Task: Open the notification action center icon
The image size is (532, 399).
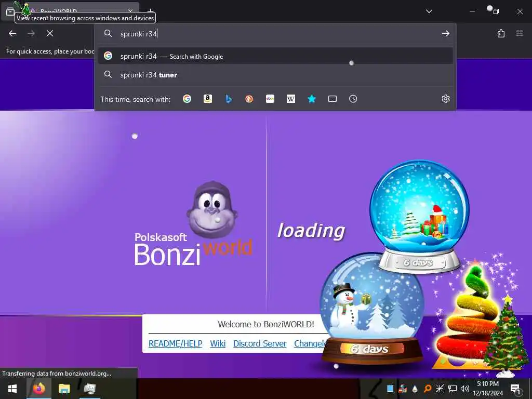Action: 515,389
